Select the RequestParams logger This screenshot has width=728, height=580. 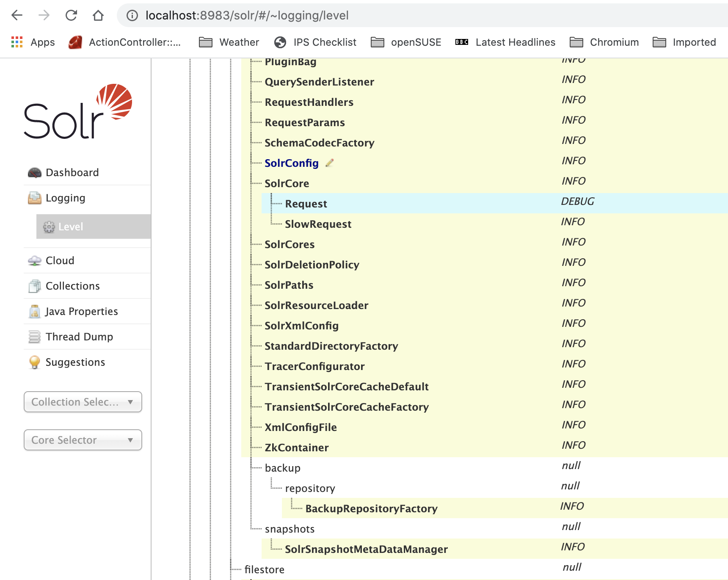[x=305, y=122]
